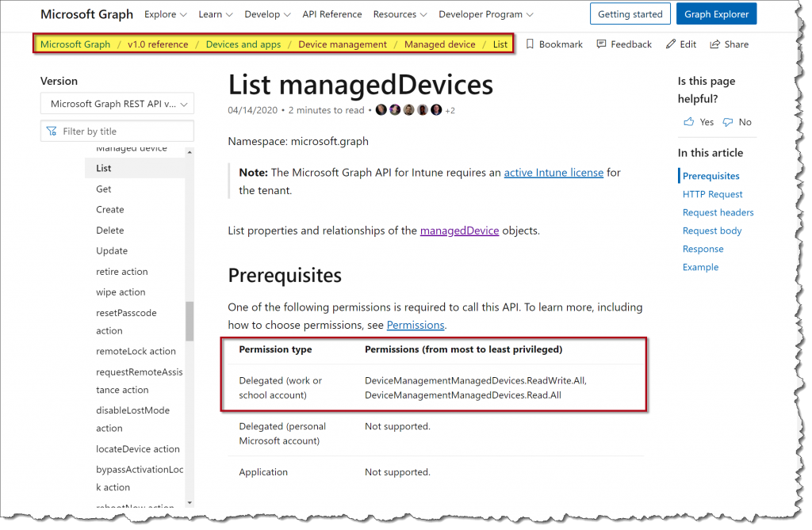Click the first contributor avatar
The width and height of the screenshot is (812, 530).
381,110
